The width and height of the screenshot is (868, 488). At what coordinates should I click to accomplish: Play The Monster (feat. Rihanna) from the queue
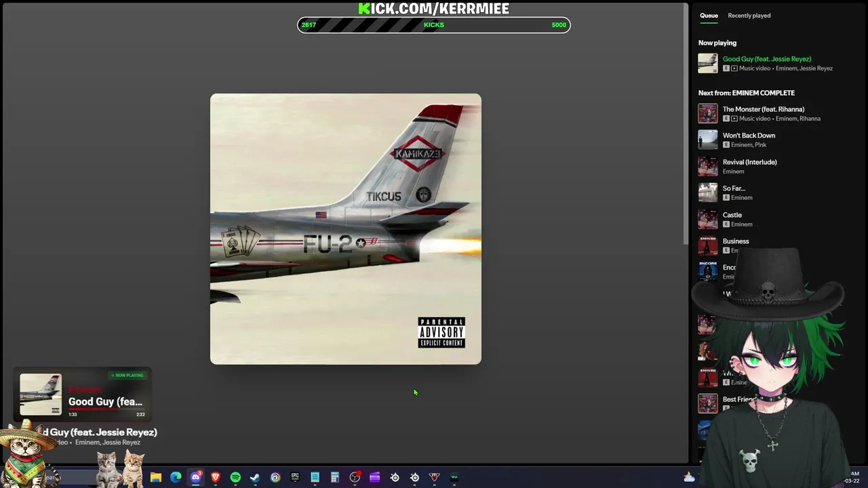[763, 109]
